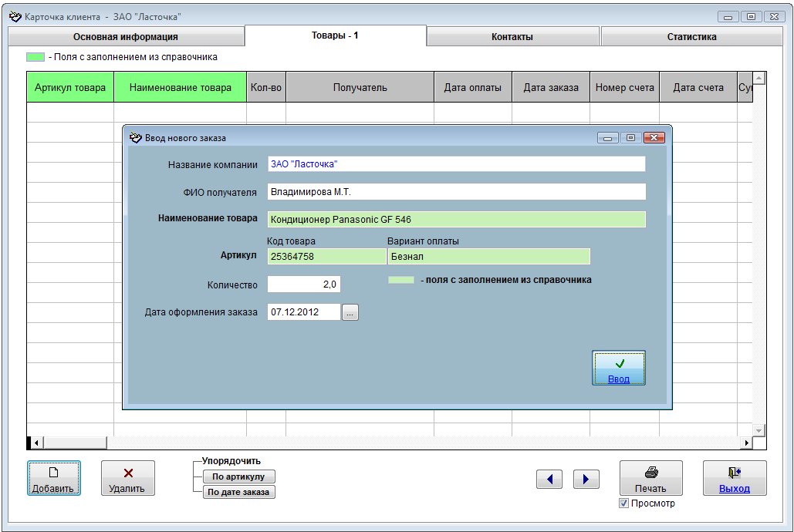Go to previous record with left arrow
Image resolution: width=794 pixels, height=532 pixels.
click(549, 480)
